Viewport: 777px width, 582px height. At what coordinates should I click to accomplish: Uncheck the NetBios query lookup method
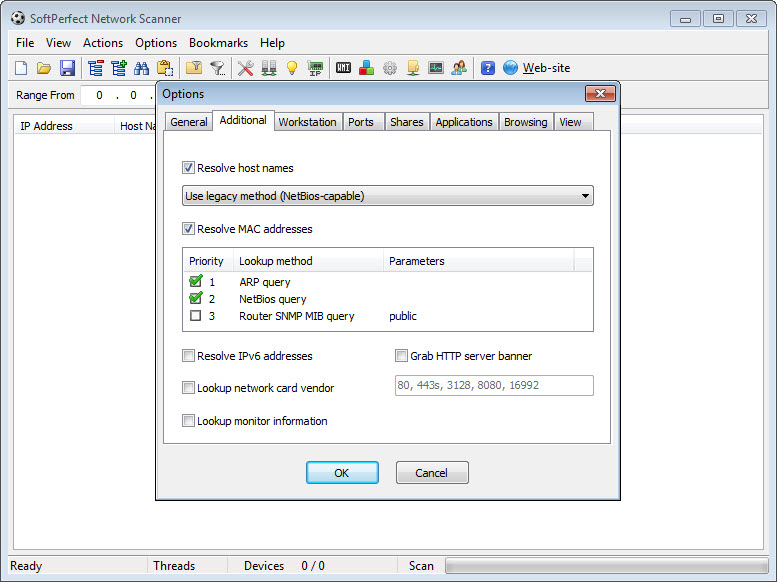click(x=196, y=298)
